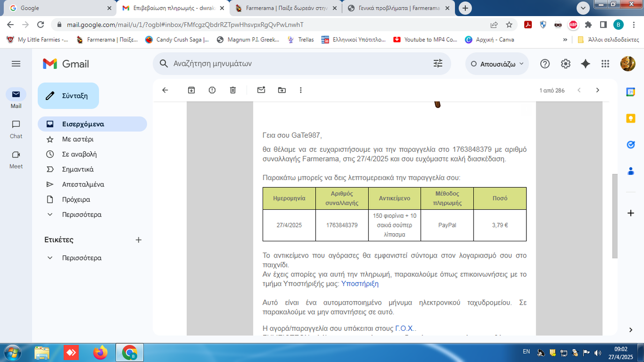
Task: Switch to Γενικά προβλήματα Farmerama tab
Action: 399,8
